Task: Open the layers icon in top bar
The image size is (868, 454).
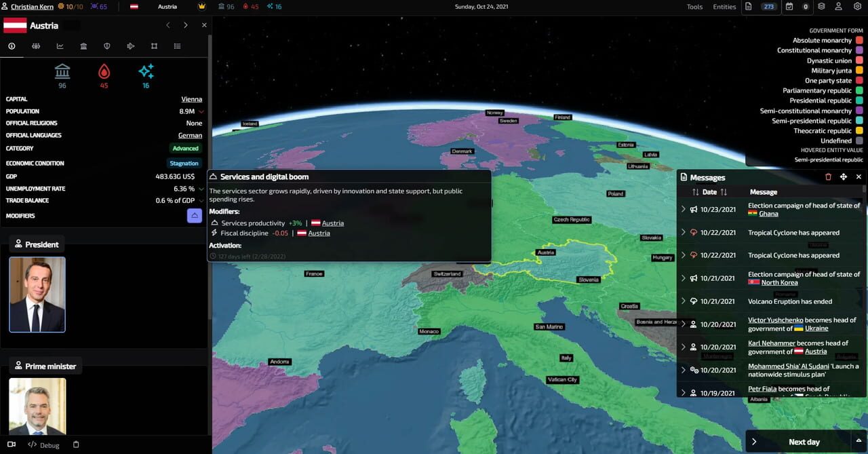Action: 821,7
